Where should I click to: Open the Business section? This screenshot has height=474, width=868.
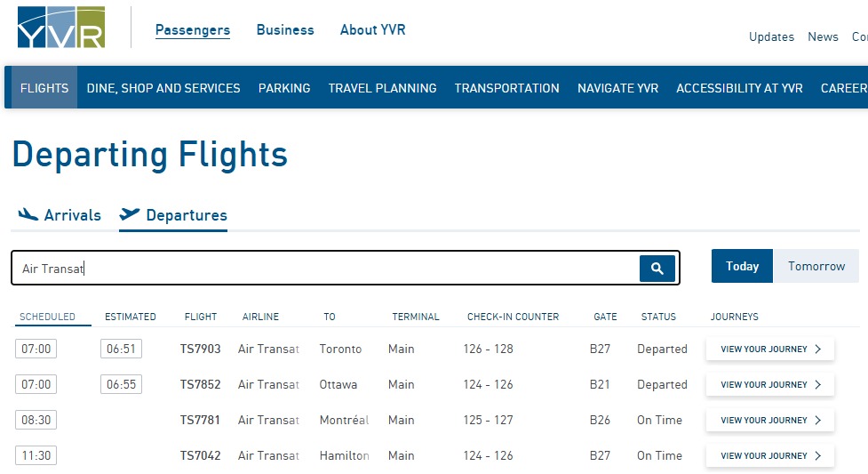(x=285, y=30)
